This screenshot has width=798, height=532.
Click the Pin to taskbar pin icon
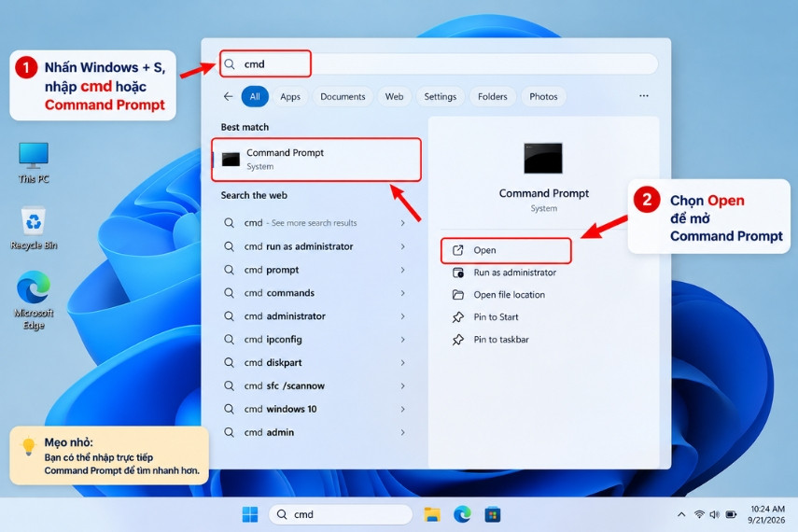coord(458,340)
